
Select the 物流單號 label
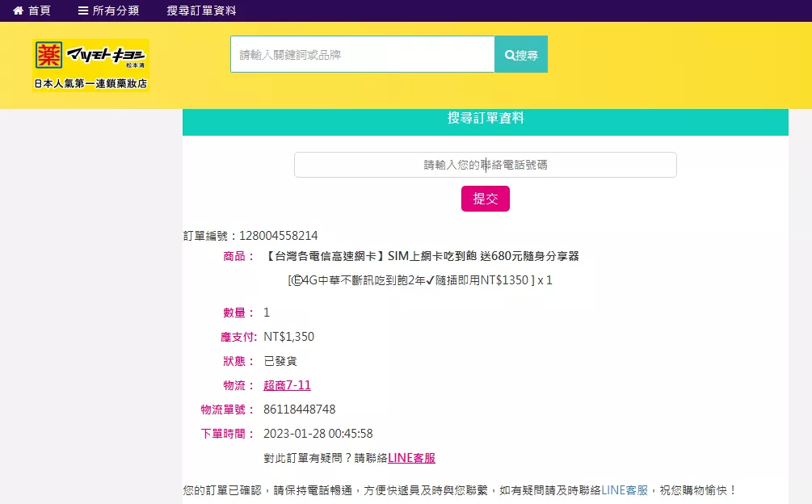227,409
